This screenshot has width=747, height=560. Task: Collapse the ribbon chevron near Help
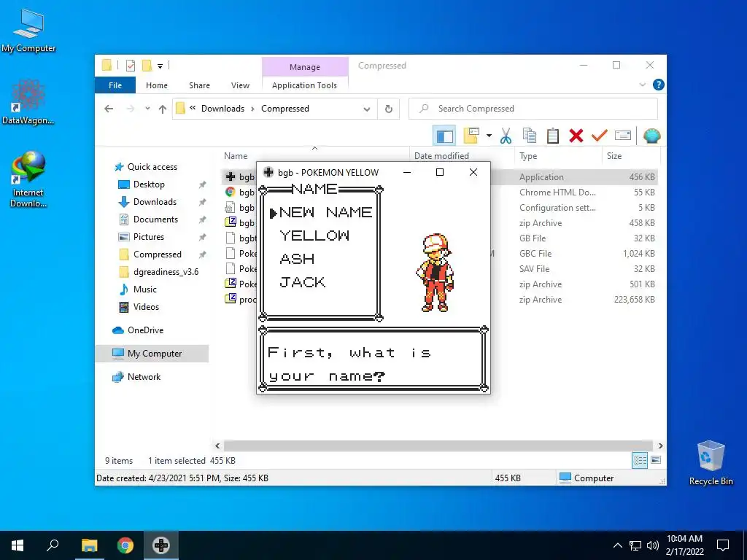(x=642, y=85)
